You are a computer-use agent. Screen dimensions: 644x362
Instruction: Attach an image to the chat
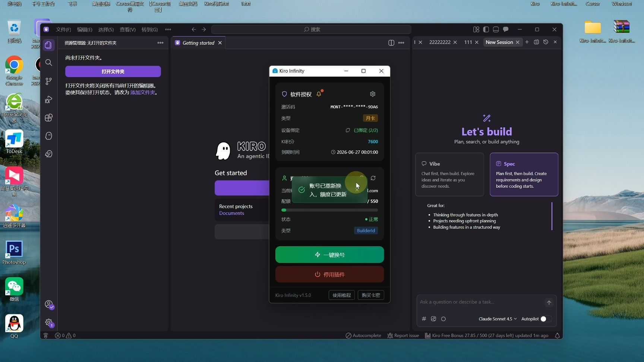pyautogui.click(x=433, y=319)
